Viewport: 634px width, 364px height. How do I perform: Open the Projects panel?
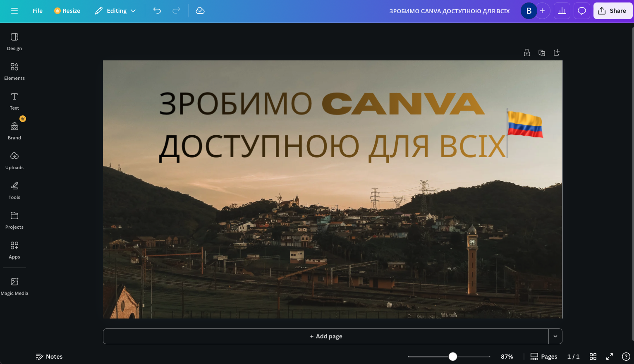tap(14, 220)
